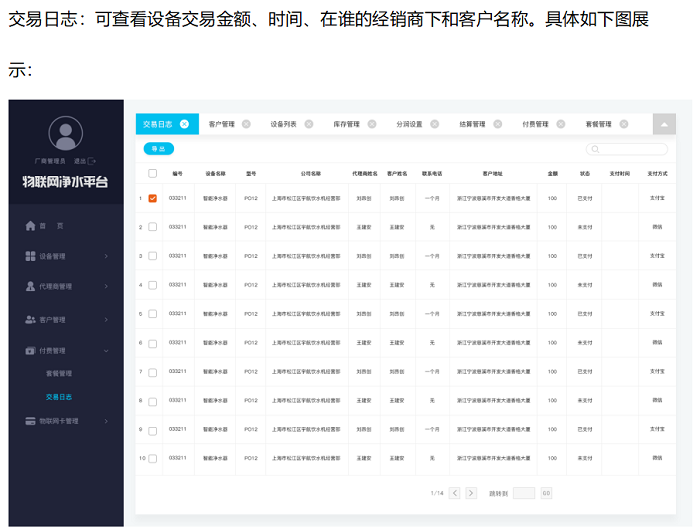700x532 pixels.
Task: Click the GO button in pagination
Action: pos(546,493)
